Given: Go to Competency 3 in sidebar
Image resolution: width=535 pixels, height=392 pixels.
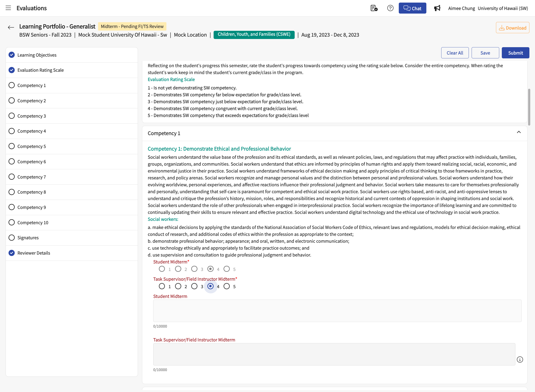Looking at the screenshot, I should coord(72,116).
